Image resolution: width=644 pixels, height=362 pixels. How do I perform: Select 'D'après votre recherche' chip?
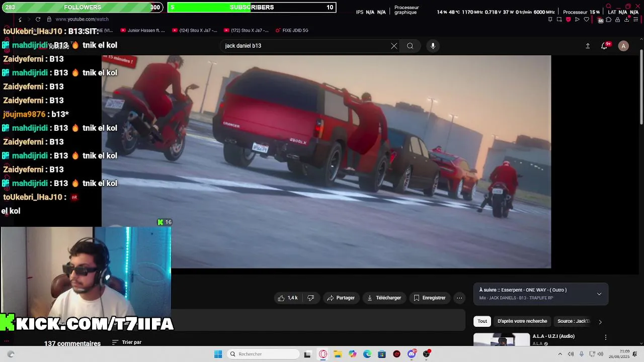[522, 321]
